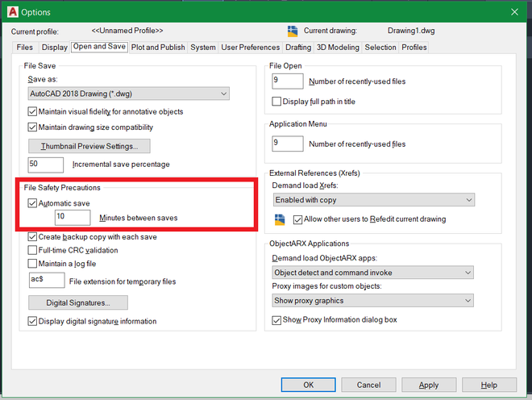Screen dimensions: 532x400
Task: Click the Help button
Action: point(489,385)
